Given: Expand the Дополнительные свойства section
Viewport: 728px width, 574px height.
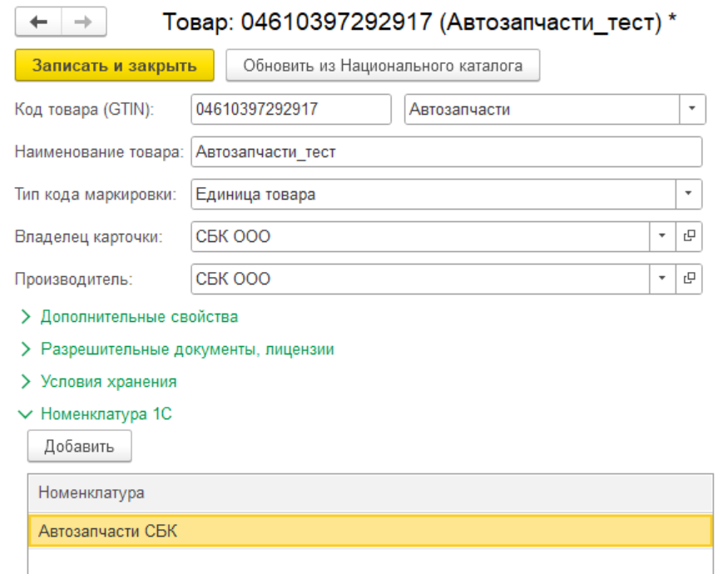Looking at the screenshot, I should coord(139,317).
